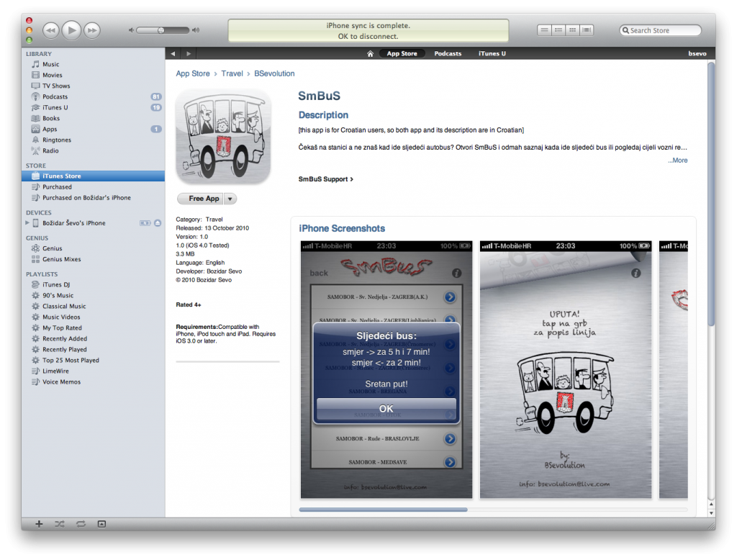This screenshot has width=737, height=560.
Task: Switch to Cover Flow view button
Action: [x=587, y=30]
